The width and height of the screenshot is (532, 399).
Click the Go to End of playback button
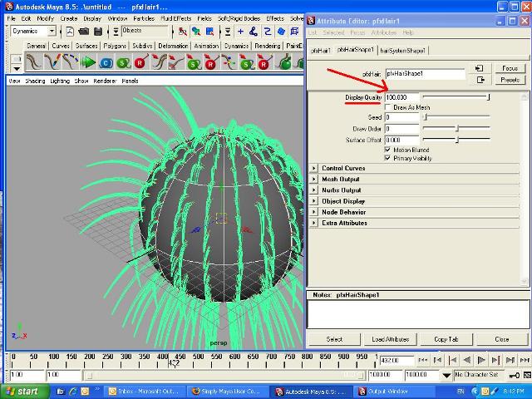[x=525, y=360]
